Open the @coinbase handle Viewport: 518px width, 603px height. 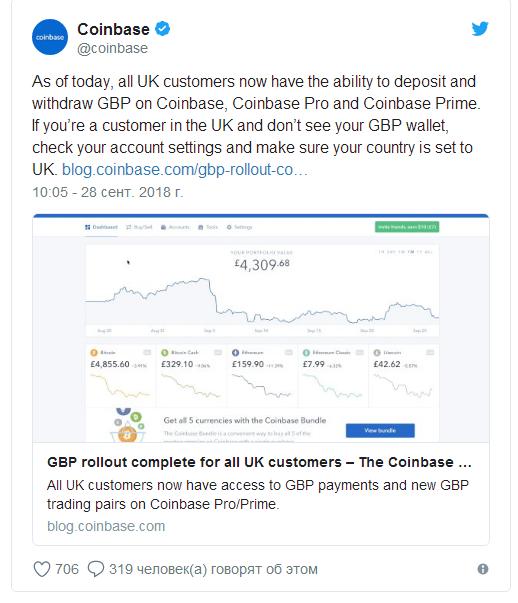pos(112,48)
